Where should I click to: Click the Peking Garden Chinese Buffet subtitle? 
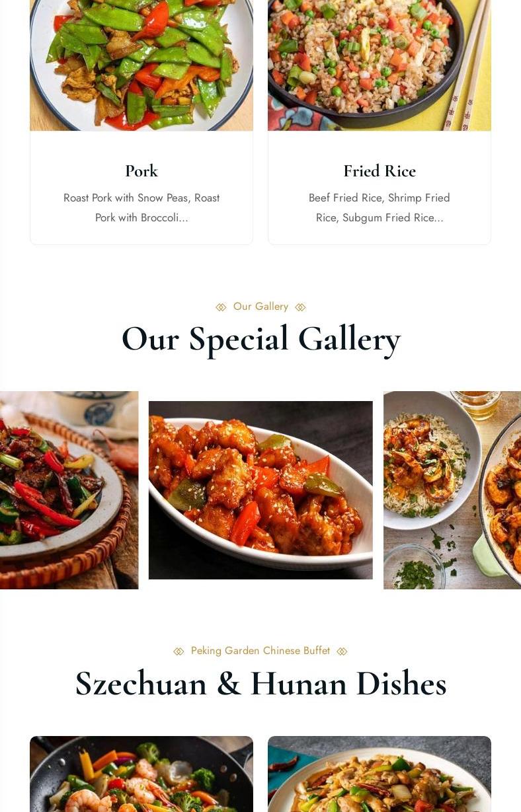tap(260, 651)
